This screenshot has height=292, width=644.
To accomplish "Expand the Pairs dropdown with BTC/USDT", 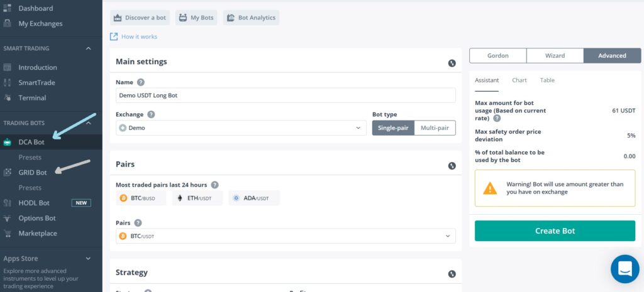I will click(286, 236).
